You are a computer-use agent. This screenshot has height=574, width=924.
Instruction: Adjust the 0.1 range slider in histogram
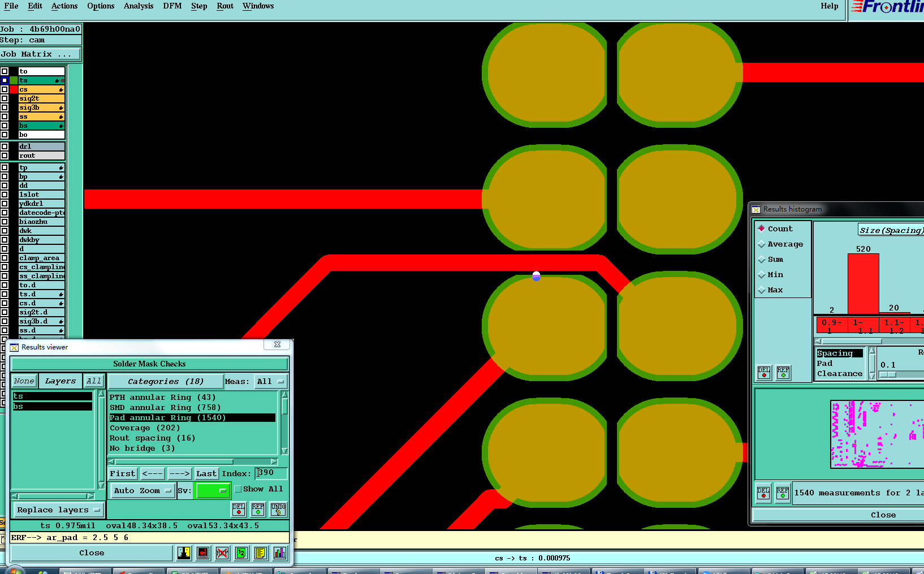point(888,375)
